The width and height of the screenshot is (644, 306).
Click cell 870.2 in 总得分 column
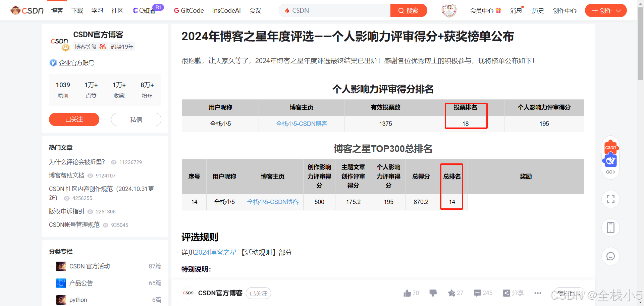click(x=421, y=202)
